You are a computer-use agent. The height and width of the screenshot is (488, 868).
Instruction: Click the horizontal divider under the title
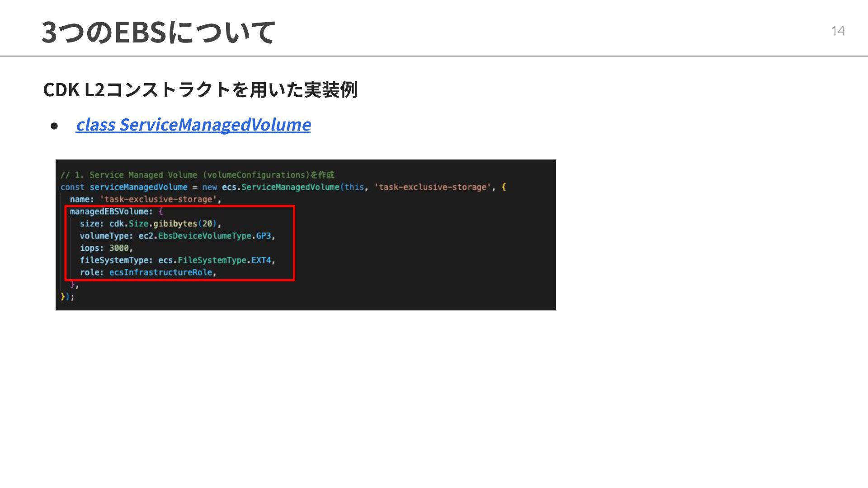tap(434, 56)
